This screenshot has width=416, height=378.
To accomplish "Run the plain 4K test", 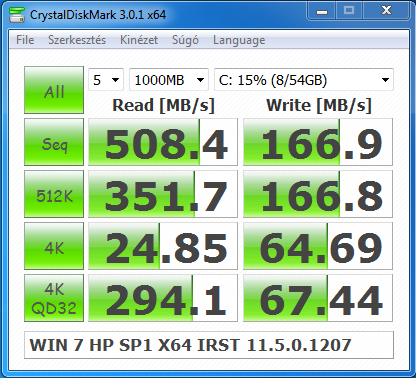I will (54, 246).
